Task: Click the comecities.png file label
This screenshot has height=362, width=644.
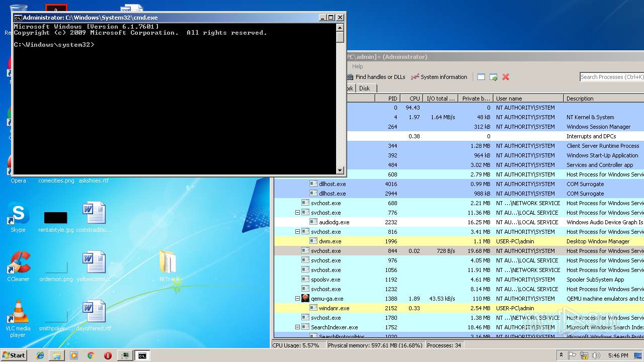Action: coord(56,180)
